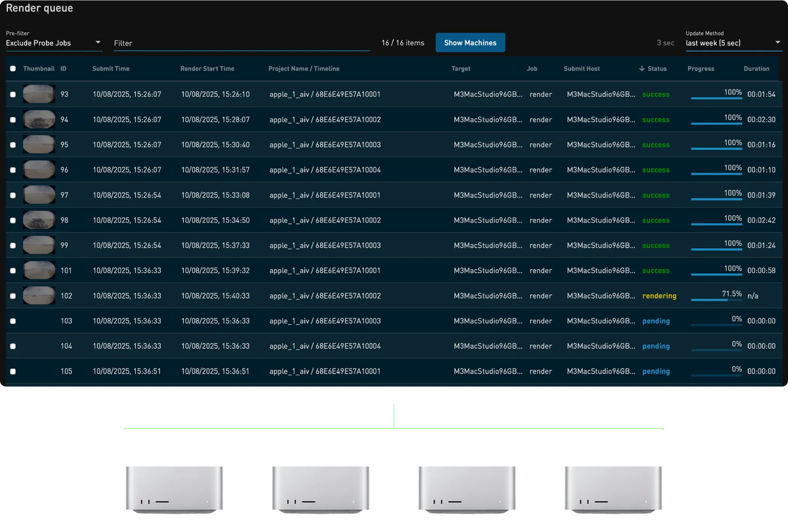Click the 71.5% progress bar of job 102
Image resolution: width=788 pixels, height=532 pixels.
[x=716, y=300]
